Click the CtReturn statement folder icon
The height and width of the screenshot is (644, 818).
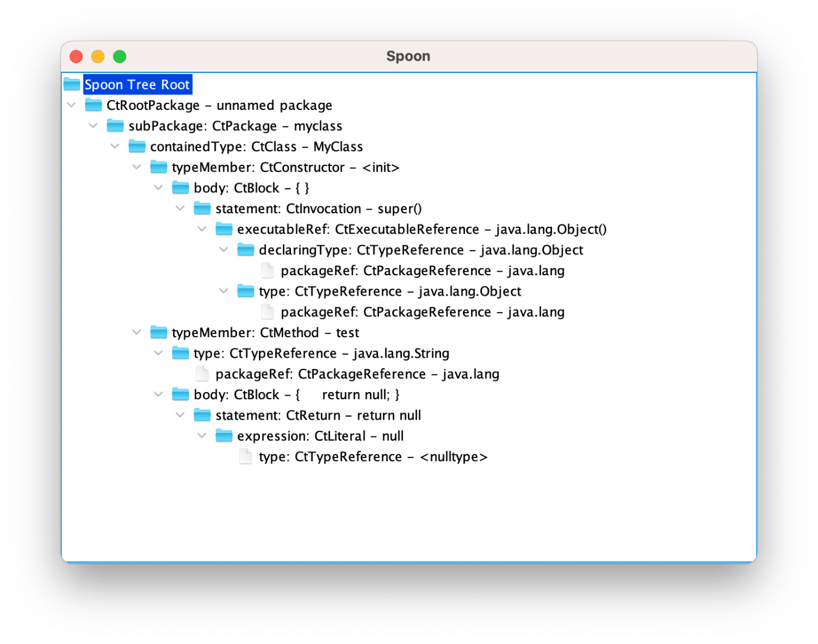coord(202,416)
